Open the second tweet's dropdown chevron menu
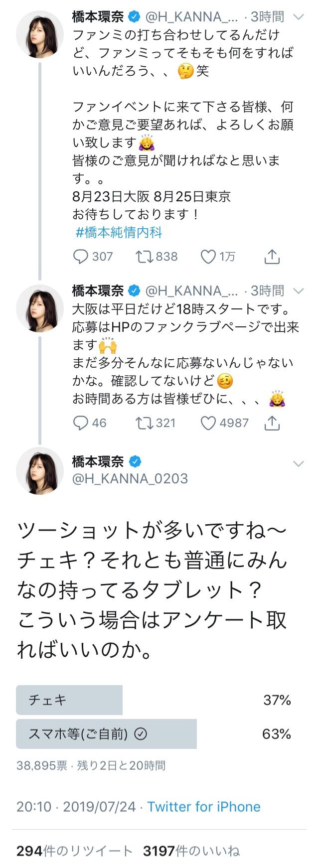Screen dimensions: 319x868 (299, 290)
